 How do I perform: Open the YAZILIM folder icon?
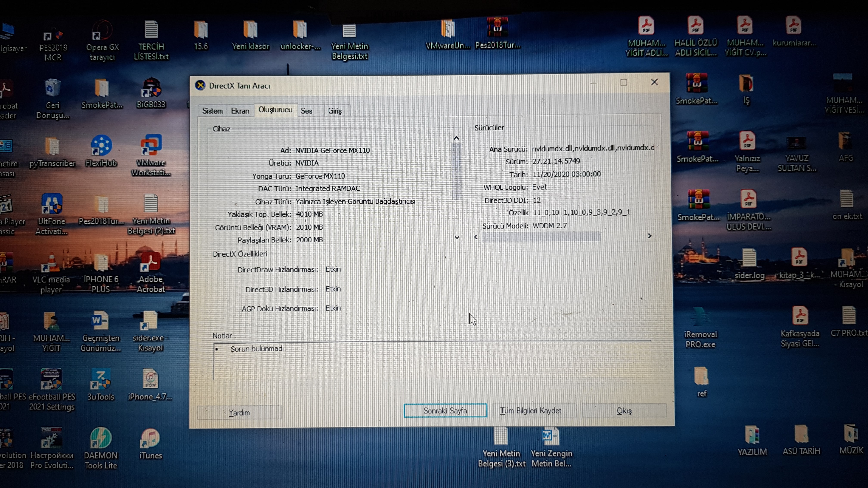[x=752, y=440]
